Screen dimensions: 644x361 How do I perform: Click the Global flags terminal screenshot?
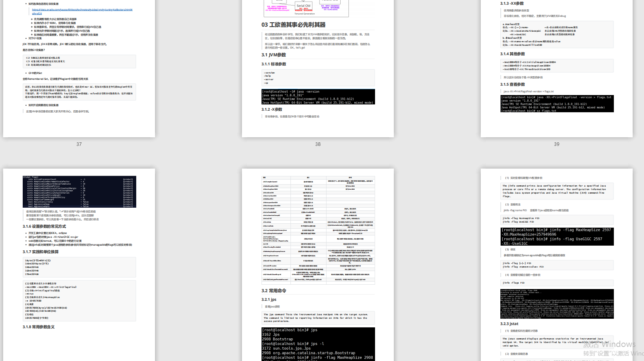pyautogui.click(x=79, y=192)
